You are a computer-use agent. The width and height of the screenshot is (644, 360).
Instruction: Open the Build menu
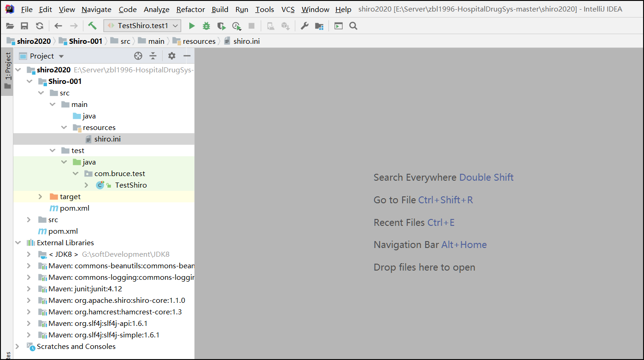click(220, 9)
